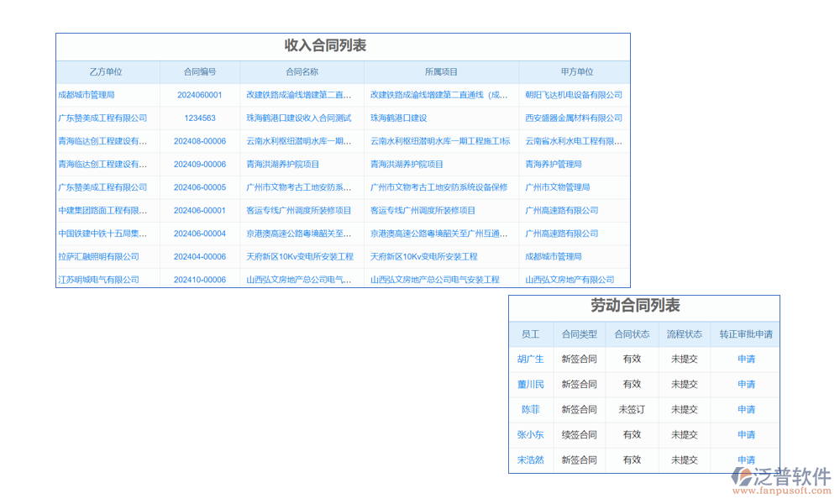Click 申请 in the 张小东 row
This screenshot has height=504, width=840.
pos(746,435)
